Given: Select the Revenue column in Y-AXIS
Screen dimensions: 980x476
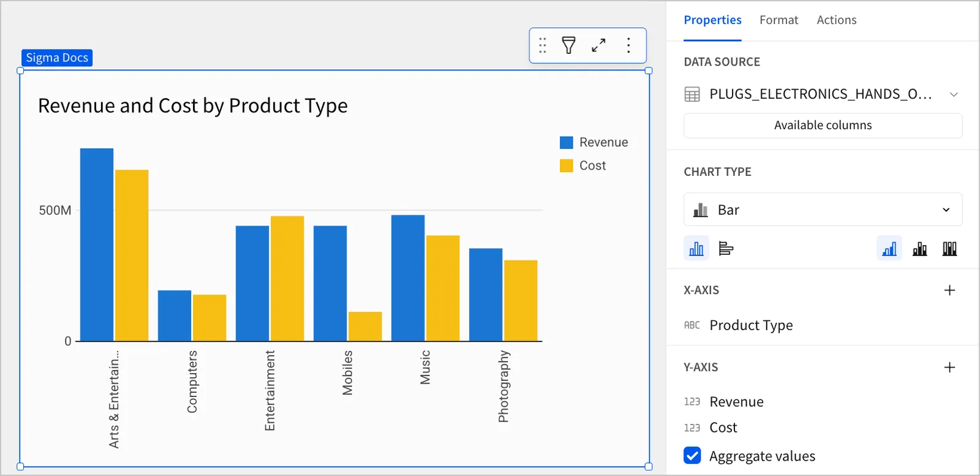Looking at the screenshot, I should (x=736, y=402).
